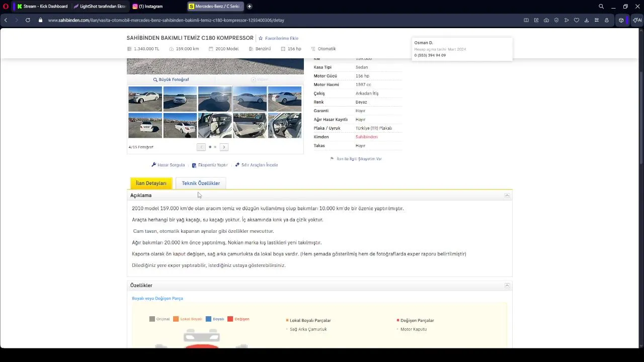Screen dimensions: 644x362
Task: Open ad blocker shield icon
Action: click(556, 20)
